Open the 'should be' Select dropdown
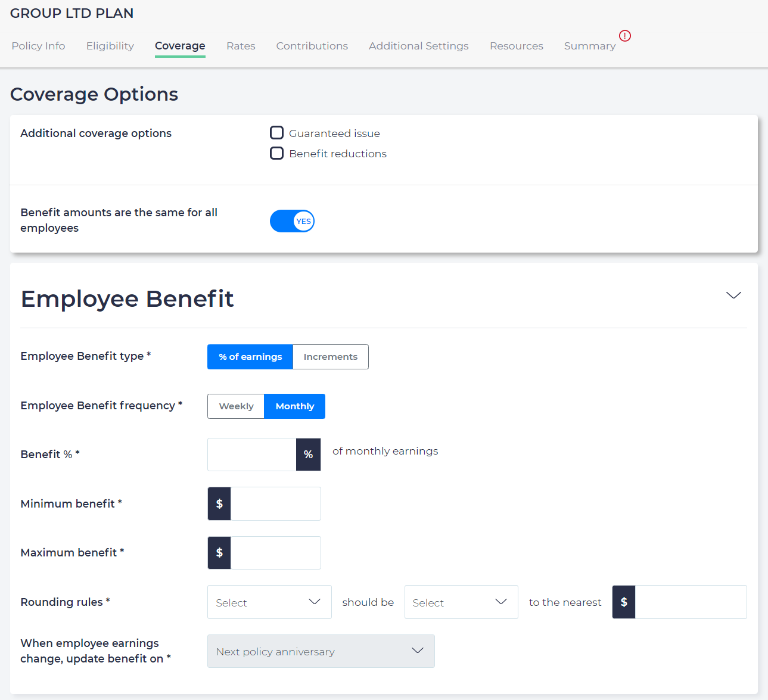 coord(461,602)
